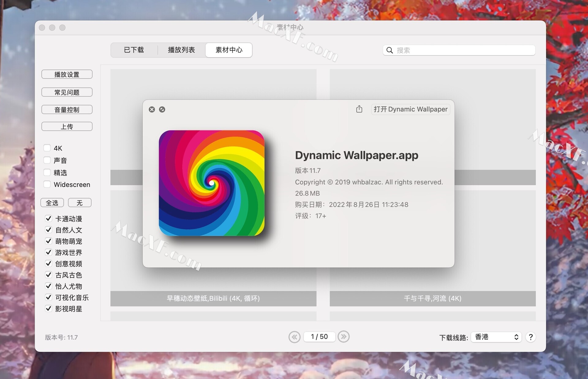Click the 1/50 page number field
Image resolution: width=588 pixels, height=379 pixels.
click(319, 337)
